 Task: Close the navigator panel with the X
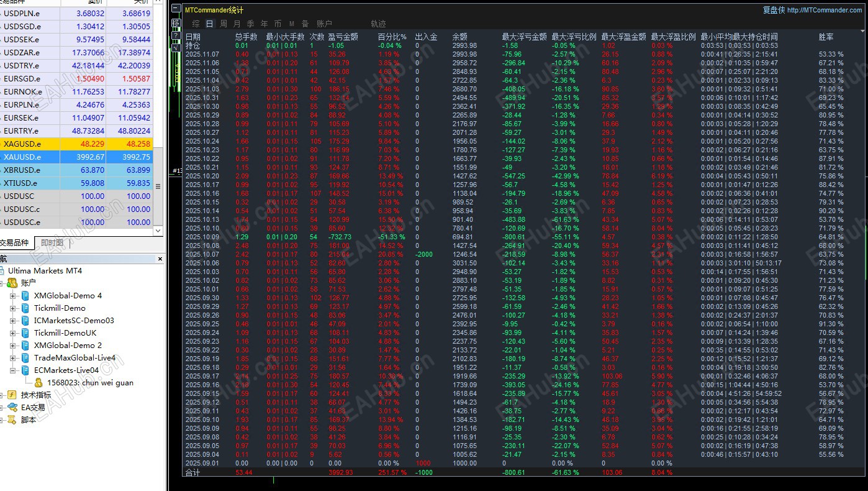(160, 259)
